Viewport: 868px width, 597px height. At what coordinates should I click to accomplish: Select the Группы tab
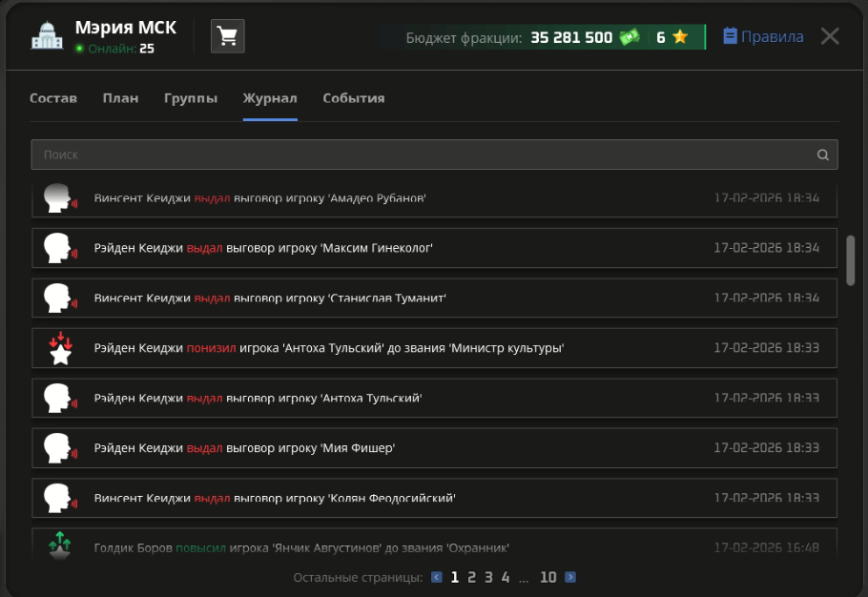coord(191,98)
